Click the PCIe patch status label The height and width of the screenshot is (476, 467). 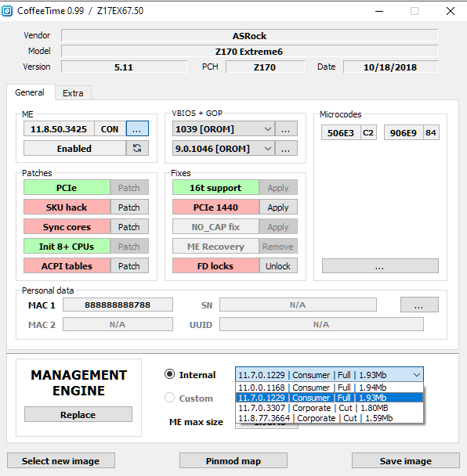pos(67,187)
